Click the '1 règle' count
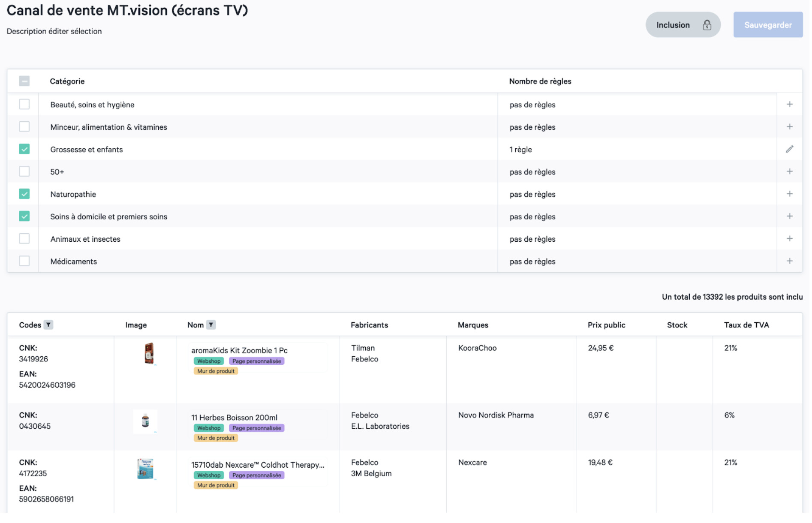 pyautogui.click(x=520, y=149)
